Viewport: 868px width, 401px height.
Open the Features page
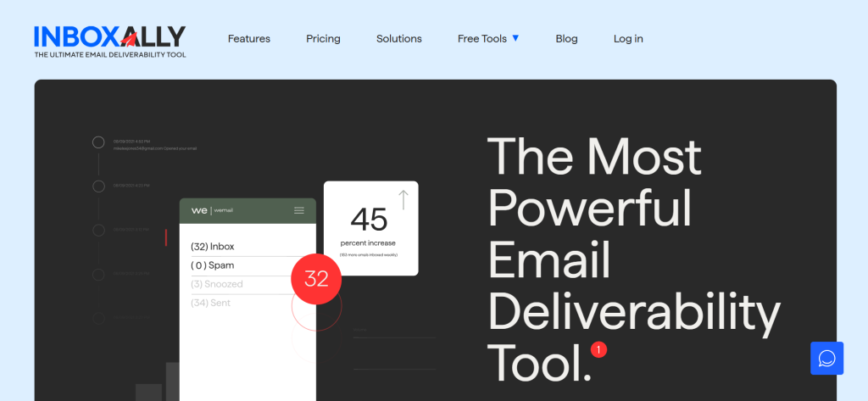[x=249, y=39]
